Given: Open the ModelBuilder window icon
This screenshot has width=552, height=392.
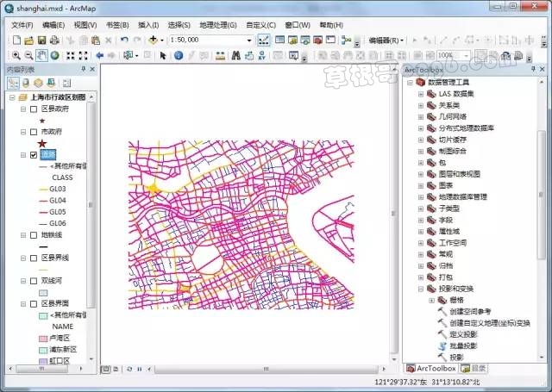Looking at the screenshot, I should (x=347, y=40).
